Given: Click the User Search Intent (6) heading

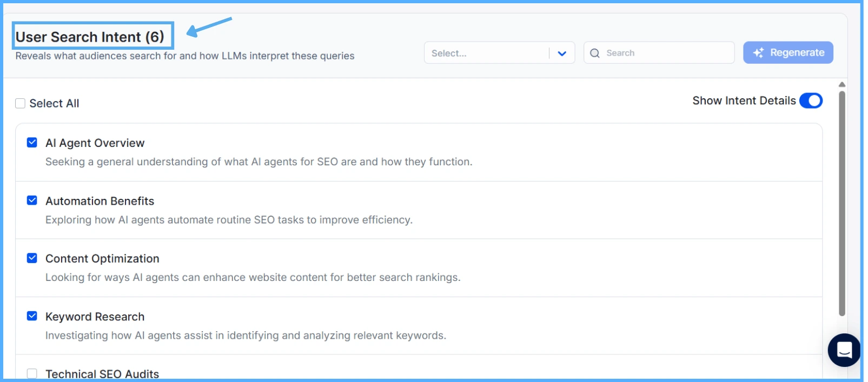Looking at the screenshot, I should tap(90, 37).
